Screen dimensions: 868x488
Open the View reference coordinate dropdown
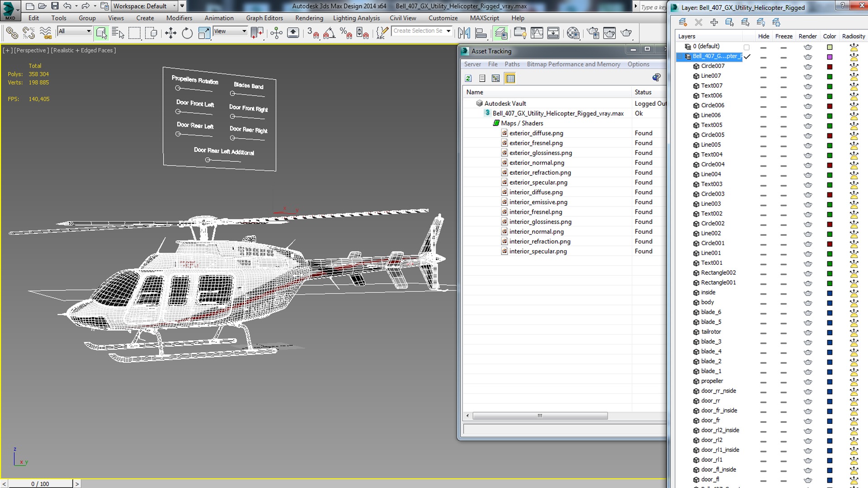coord(230,31)
